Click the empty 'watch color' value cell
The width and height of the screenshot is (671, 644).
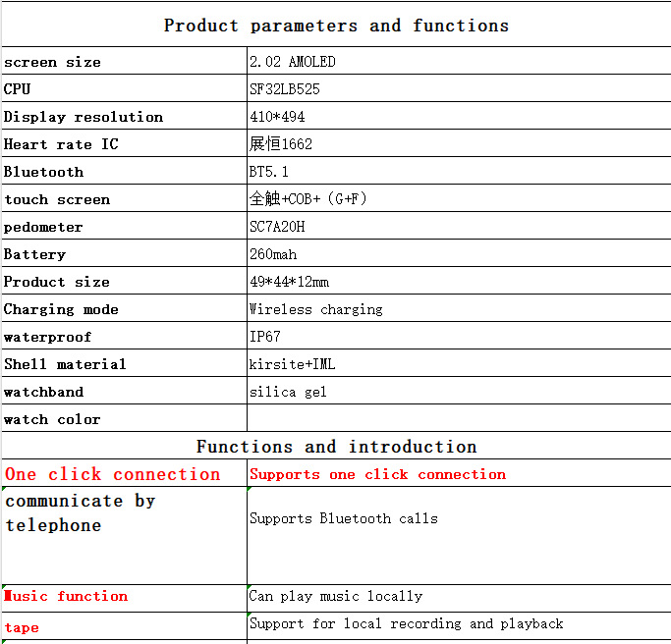coord(458,419)
